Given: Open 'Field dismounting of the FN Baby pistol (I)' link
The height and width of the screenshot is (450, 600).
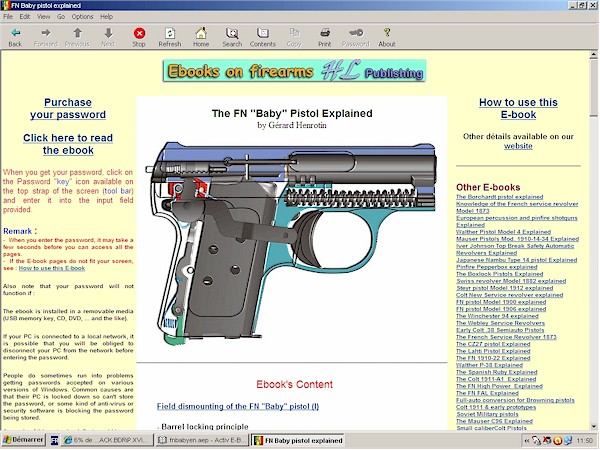Looking at the screenshot, I should coord(238,406).
